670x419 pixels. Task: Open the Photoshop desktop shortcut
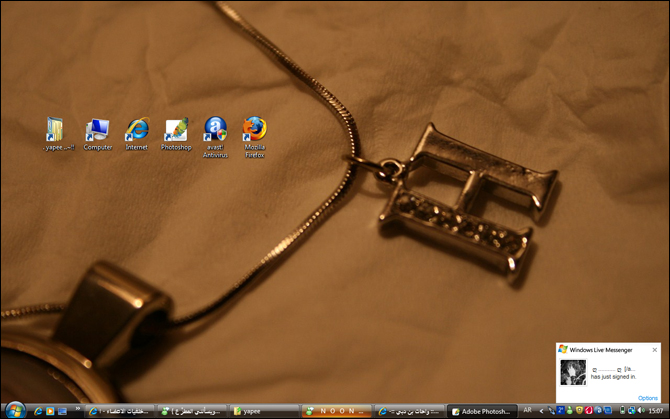coord(176,131)
